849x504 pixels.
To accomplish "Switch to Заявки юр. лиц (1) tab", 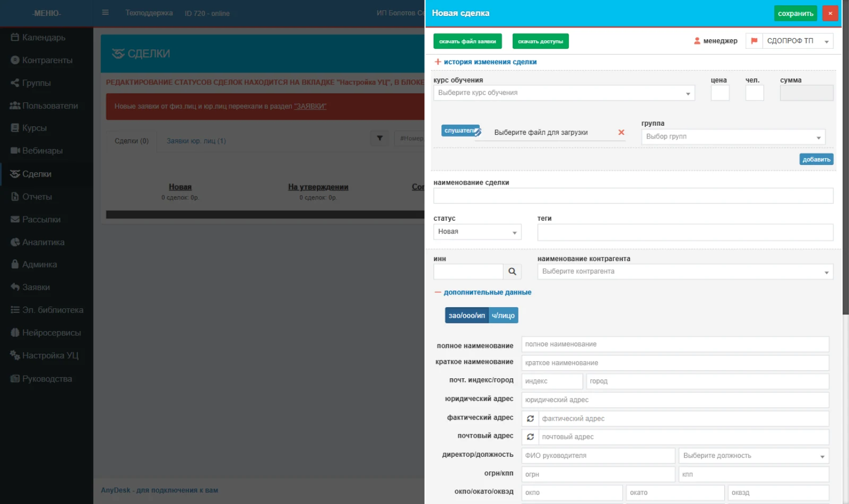I will tap(196, 141).
